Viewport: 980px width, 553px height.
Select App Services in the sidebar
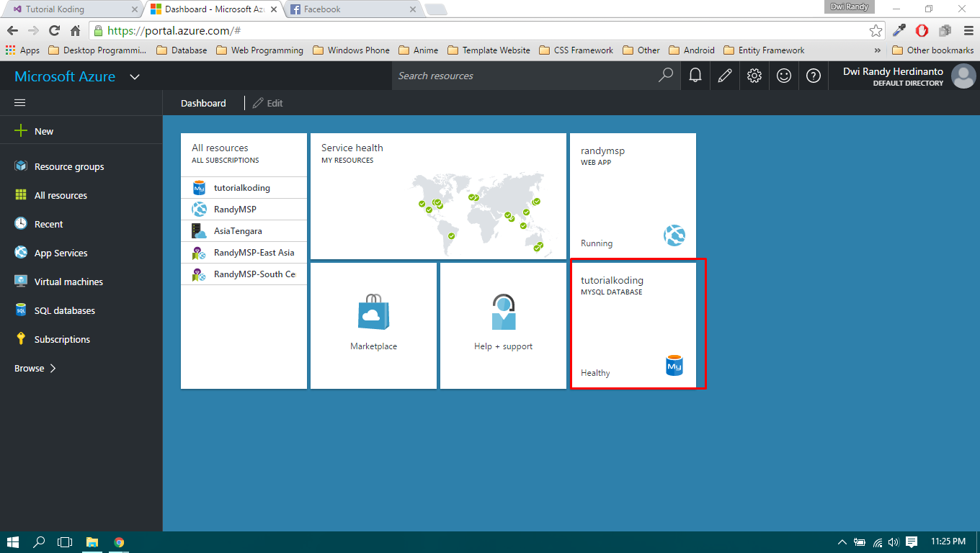click(61, 253)
